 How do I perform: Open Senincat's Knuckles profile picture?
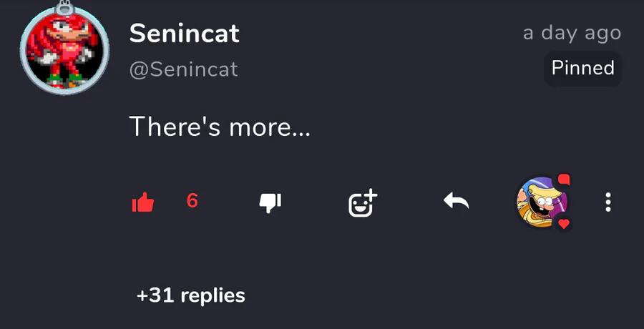[x=64, y=54]
